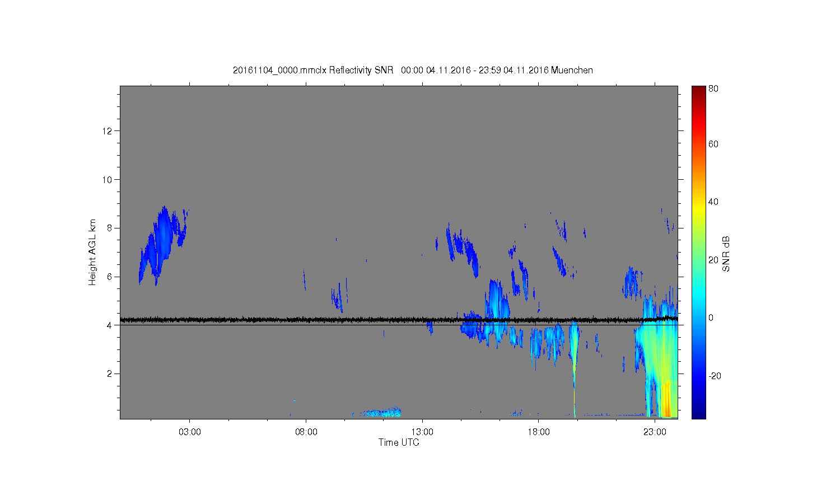Select the 'Time UTC' x-axis label
Viewport: 840px width, 504px height.
coord(399,442)
